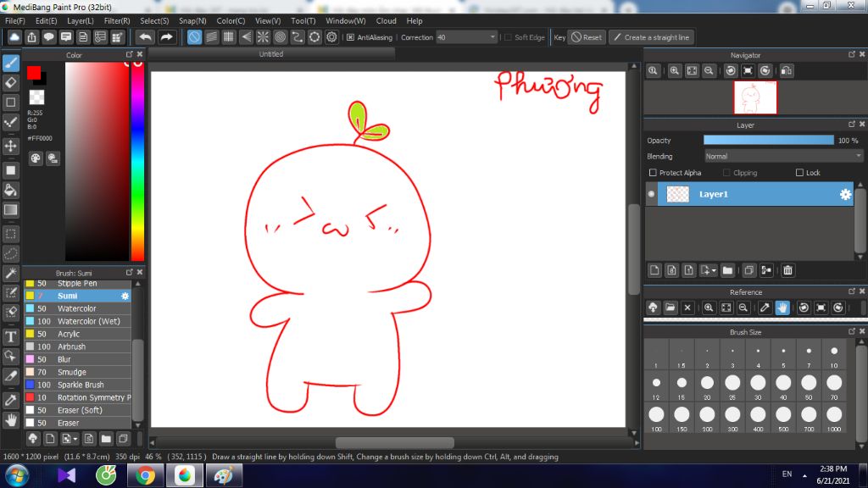Image resolution: width=868 pixels, height=488 pixels.
Task: Expand add-brush dropdown in Brush panel
Action: (x=75, y=439)
